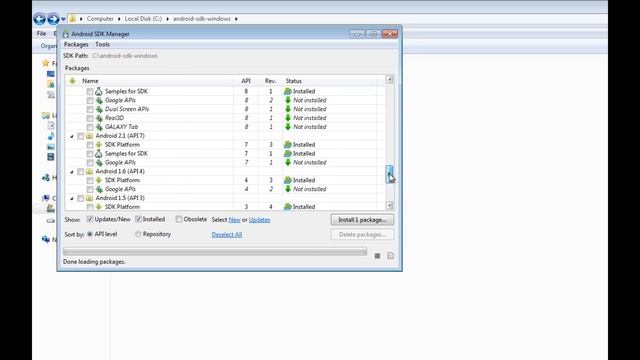Click the Samples for SDK API 7 flask icon
640x360 pixels.
pos(99,154)
